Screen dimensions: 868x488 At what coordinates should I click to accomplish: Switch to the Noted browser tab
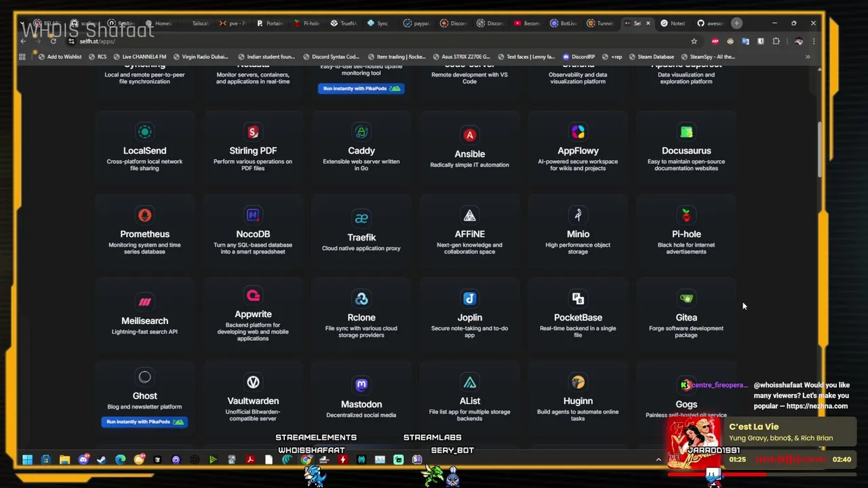pyautogui.click(x=673, y=23)
